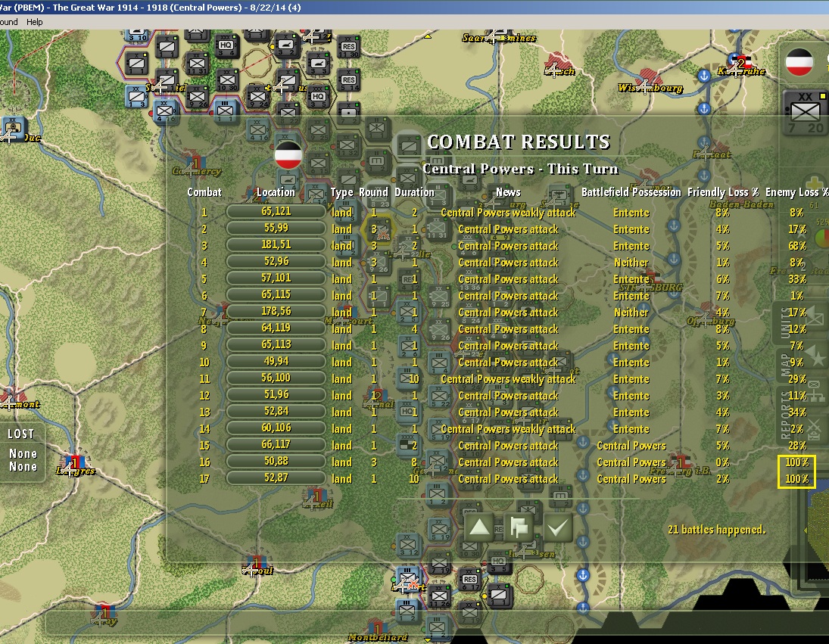Viewport: 829px width, 644px height.
Task: Select the infantry counter marked 9 24
Action: (x=257, y=97)
